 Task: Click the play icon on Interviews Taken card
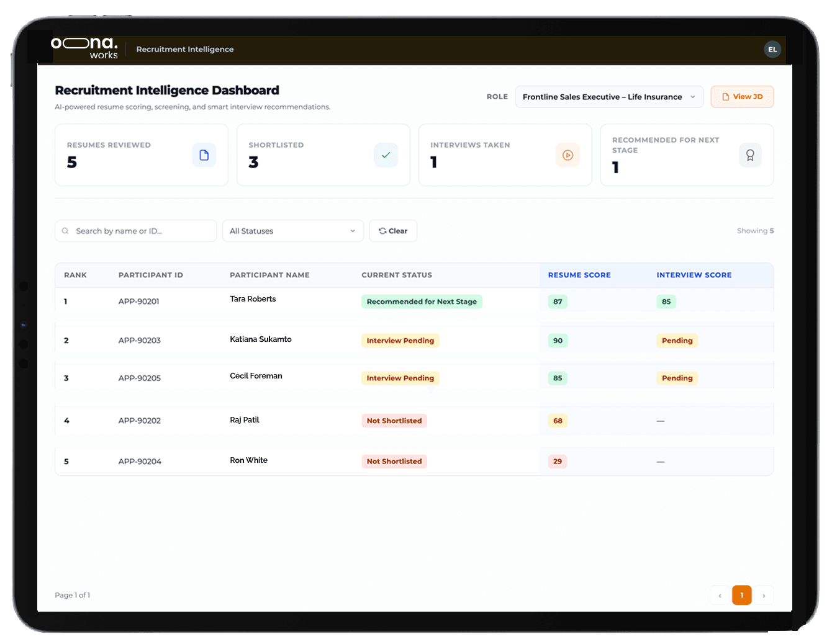(567, 155)
